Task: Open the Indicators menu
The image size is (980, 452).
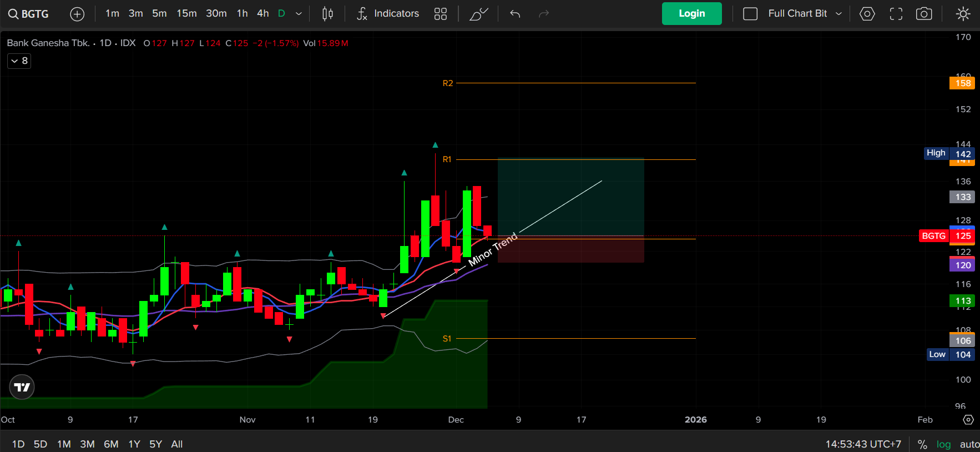Action: click(x=388, y=14)
